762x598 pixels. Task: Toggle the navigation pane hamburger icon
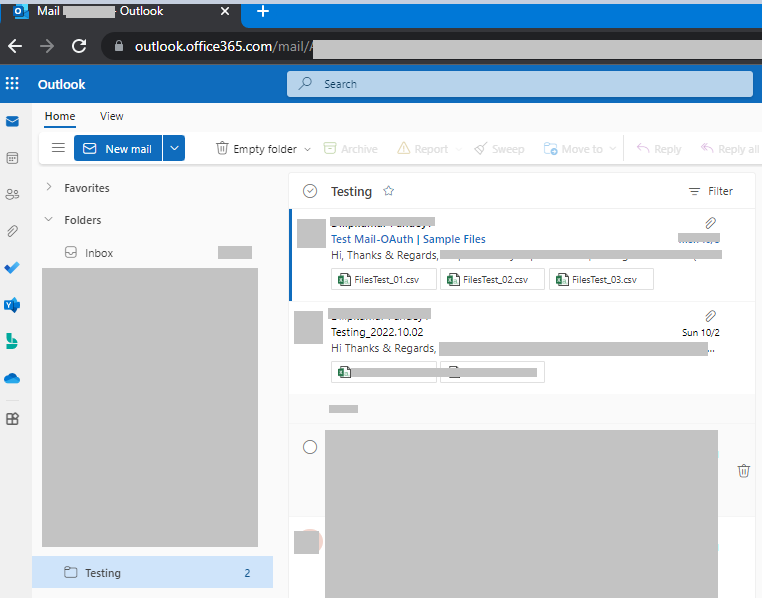tap(58, 148)
